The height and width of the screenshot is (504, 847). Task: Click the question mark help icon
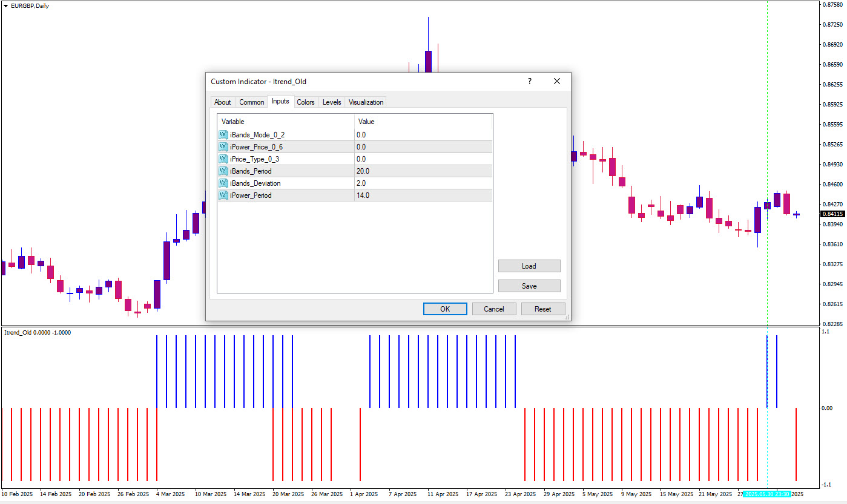click(530, 81)
